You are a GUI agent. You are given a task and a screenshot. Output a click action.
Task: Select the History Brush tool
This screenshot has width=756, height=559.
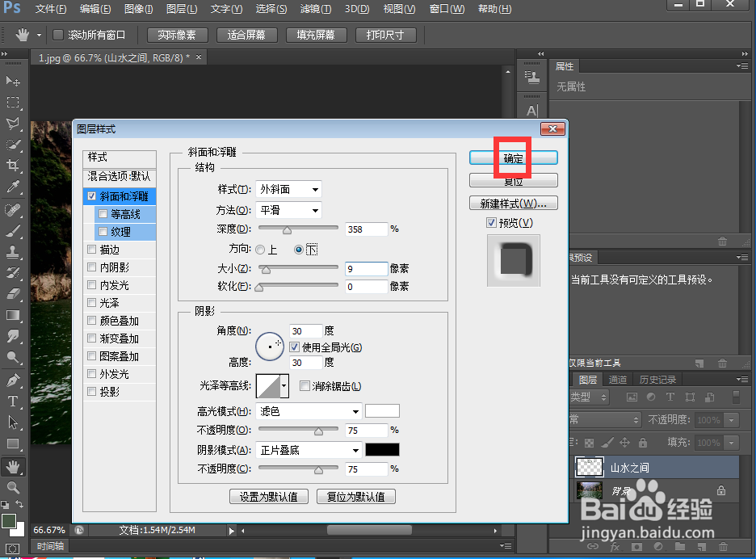[13, 273]
